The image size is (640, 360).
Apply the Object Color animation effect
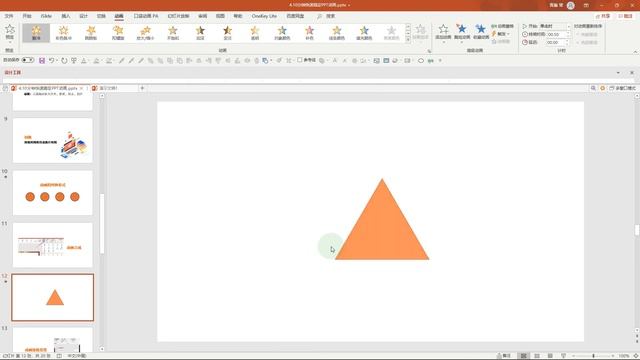coord(282,33)
